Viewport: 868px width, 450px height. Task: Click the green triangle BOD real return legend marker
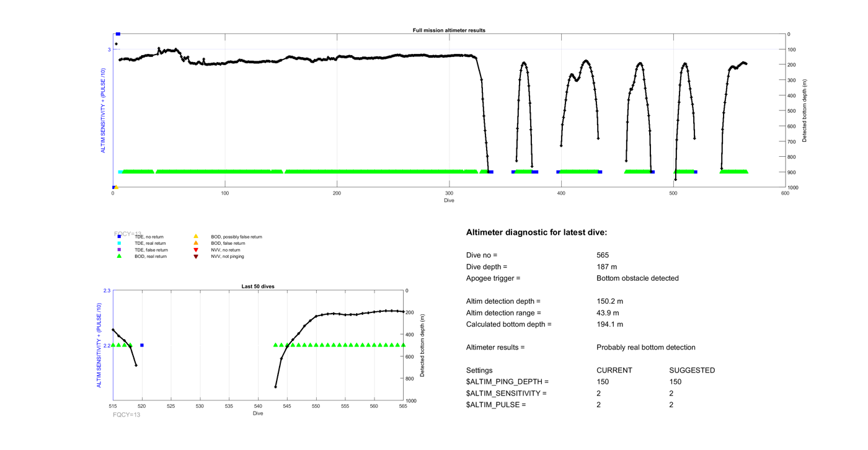(x=120, y=256)
